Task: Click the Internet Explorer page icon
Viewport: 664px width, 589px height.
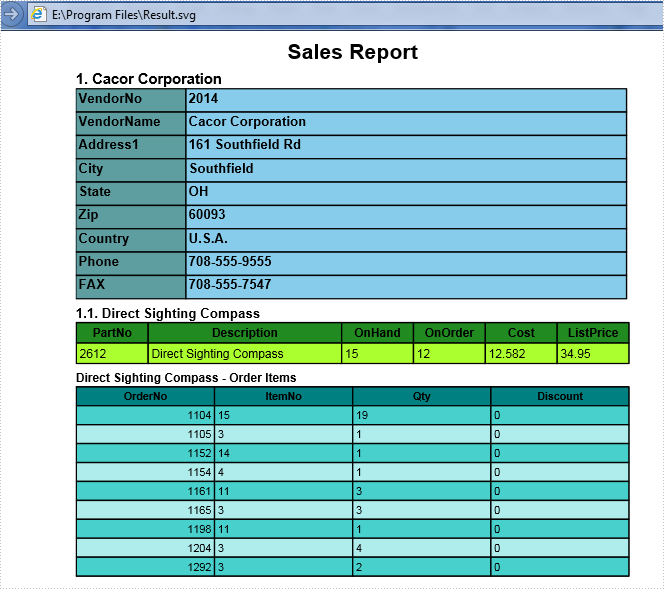Action: 39,14
